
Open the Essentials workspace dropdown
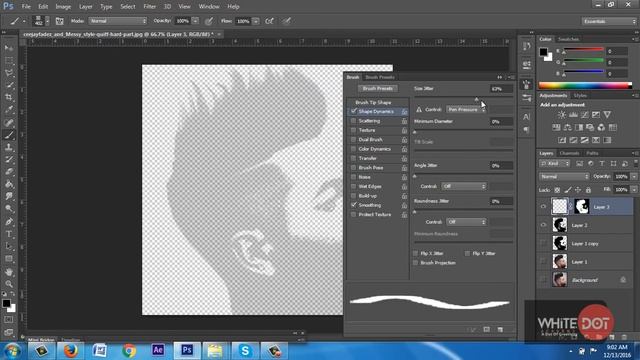click(x=609, y=21)
